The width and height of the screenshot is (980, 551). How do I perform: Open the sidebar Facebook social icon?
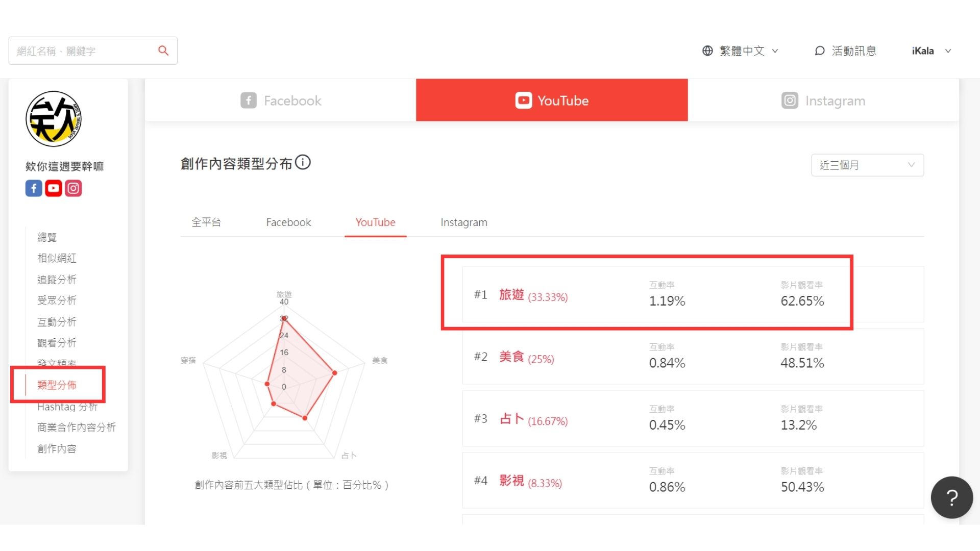click(x=34, y=188)
